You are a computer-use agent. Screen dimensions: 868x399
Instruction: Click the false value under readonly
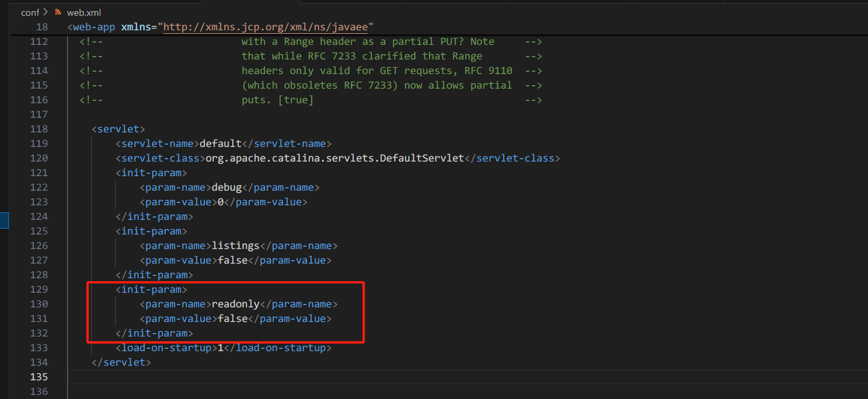coord(232,318)
